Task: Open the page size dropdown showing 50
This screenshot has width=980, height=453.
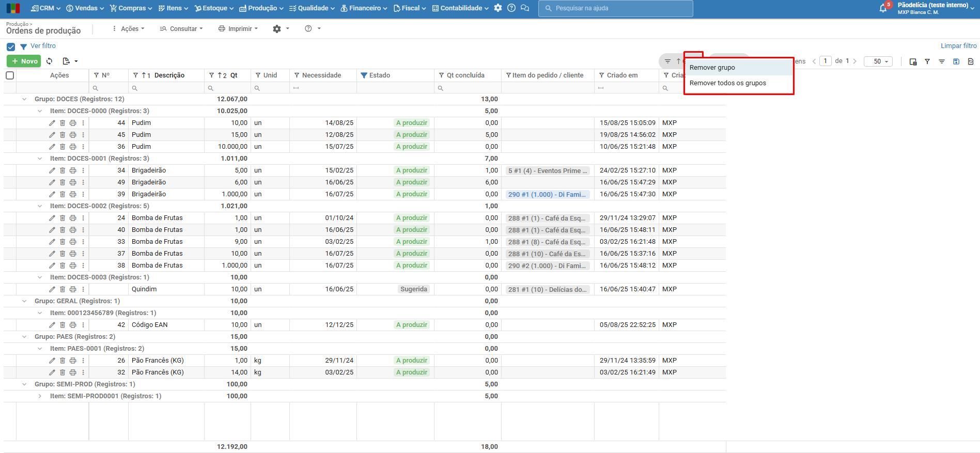Action: (878, 61)
